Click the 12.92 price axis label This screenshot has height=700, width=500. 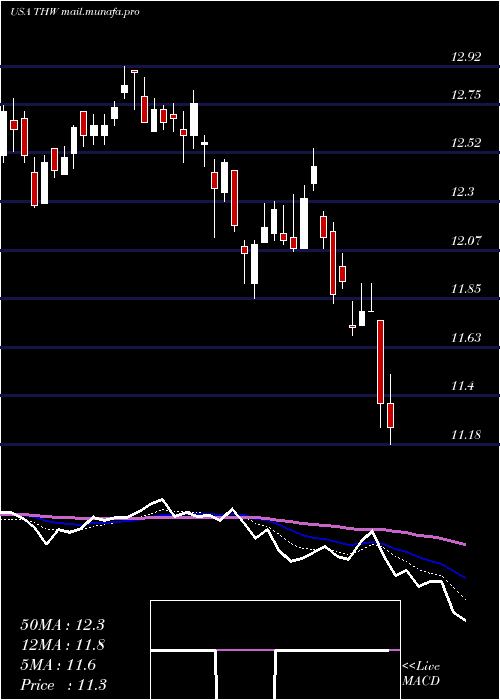pos(467,57)
